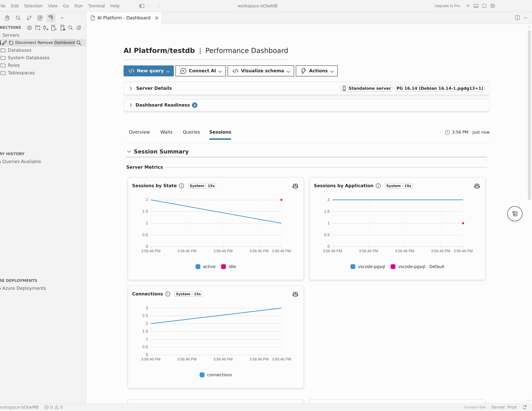Click the floating table panel button
Viewport: 532px width, 411px height.
click(x=515, y=214)
